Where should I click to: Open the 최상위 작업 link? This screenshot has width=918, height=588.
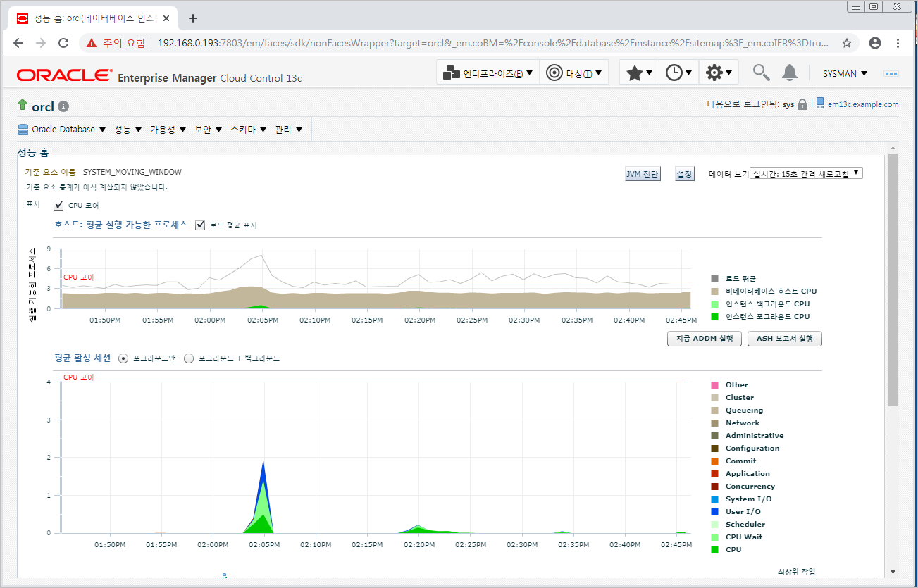[x=797, y=571]
